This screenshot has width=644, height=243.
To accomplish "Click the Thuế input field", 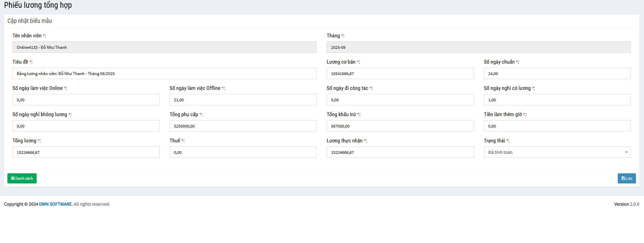I will tap(243, 152).
